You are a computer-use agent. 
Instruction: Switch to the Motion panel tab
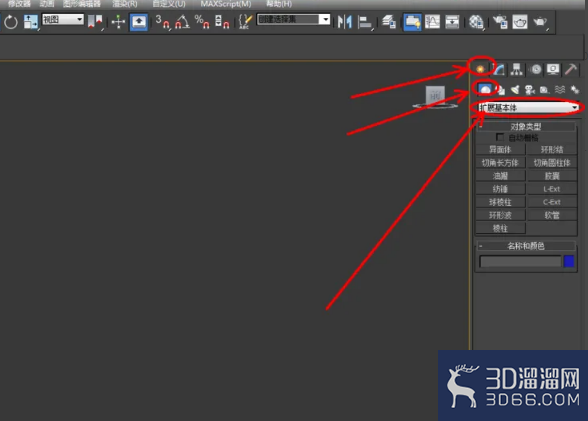[x=536, y=69]
